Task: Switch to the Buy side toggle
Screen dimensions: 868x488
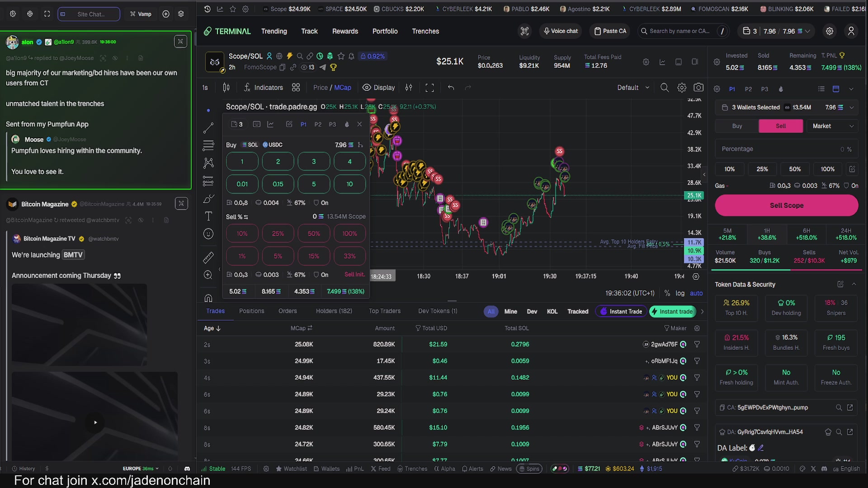Action: [737, 126]
